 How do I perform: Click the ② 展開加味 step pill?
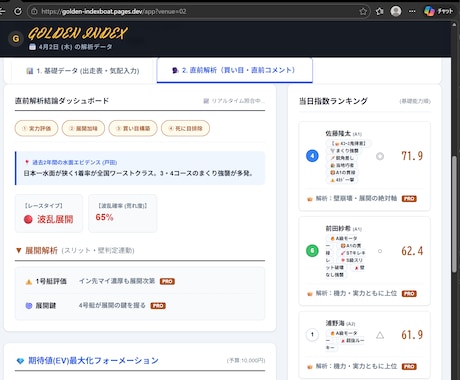(x=83, y=128)
